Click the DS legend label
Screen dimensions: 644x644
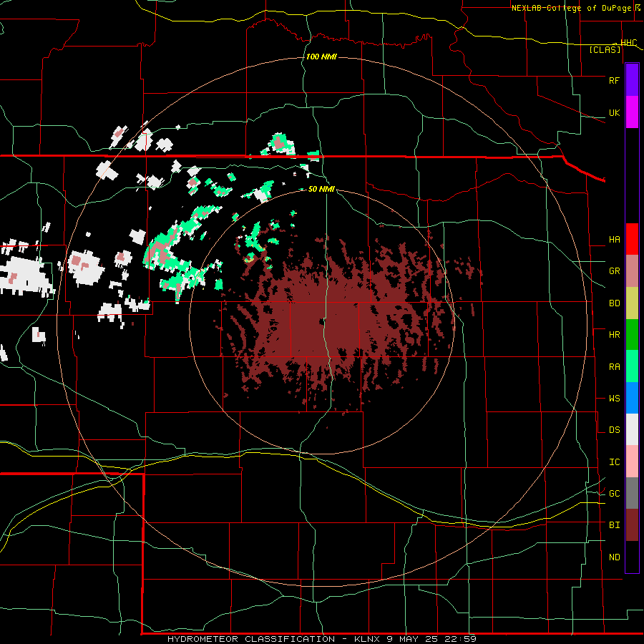tap(614, 430)
